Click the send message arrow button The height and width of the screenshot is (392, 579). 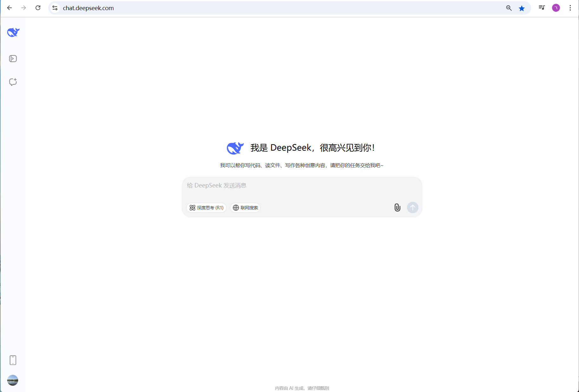413,207
